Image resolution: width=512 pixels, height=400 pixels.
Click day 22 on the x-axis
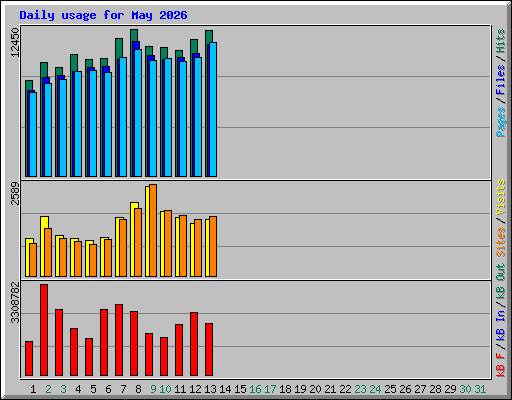point(345,389)
